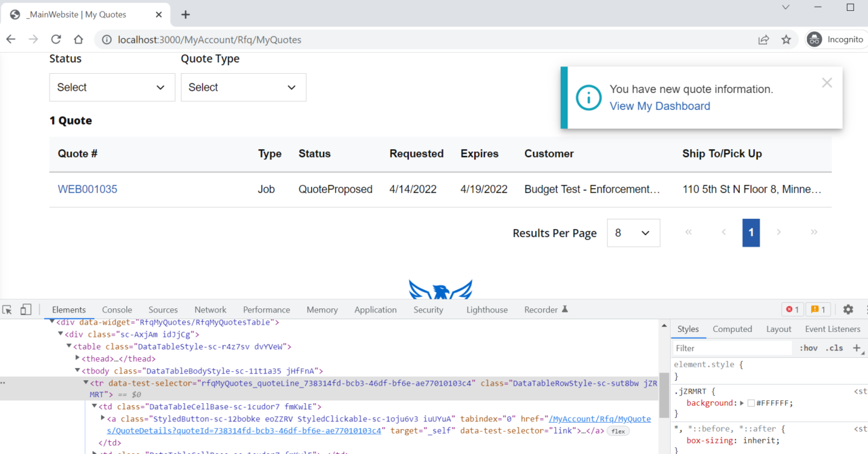Expand the background property value triangle
This screenshot has height=454, width=868.
[x=742, y=403]
